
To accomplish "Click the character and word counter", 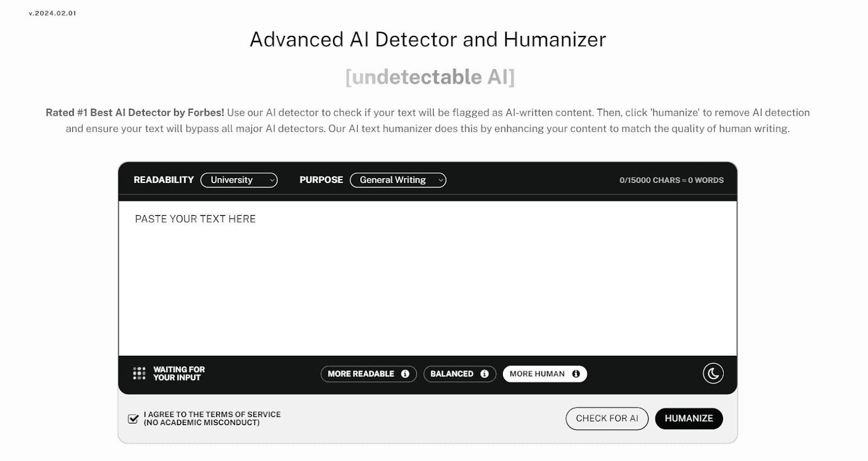I will (671, 180).
